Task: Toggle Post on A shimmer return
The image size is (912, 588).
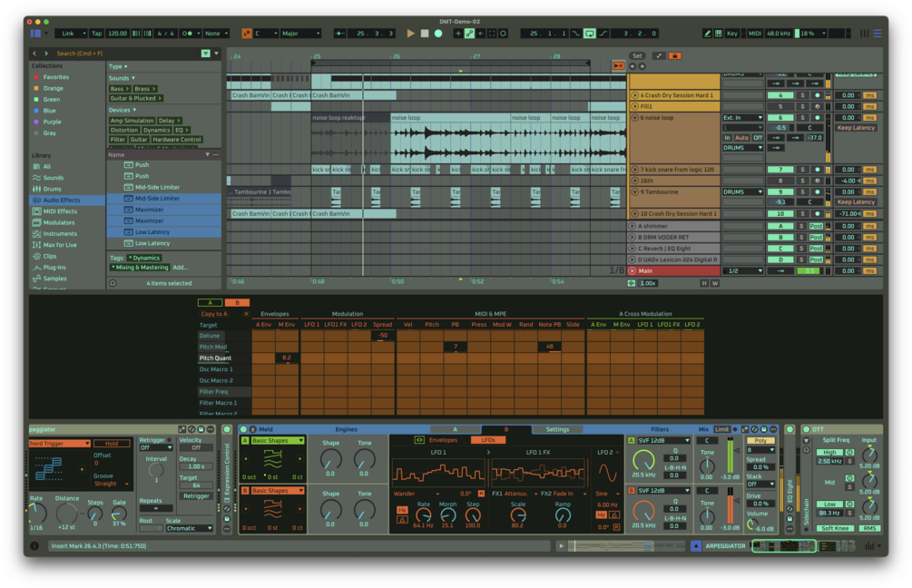Action: (x=817, y=226)
